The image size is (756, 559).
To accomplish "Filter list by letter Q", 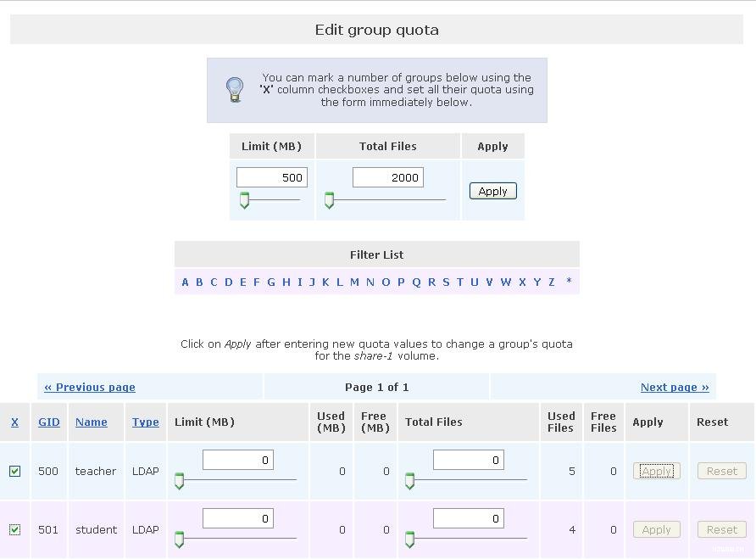I will 417,282.
